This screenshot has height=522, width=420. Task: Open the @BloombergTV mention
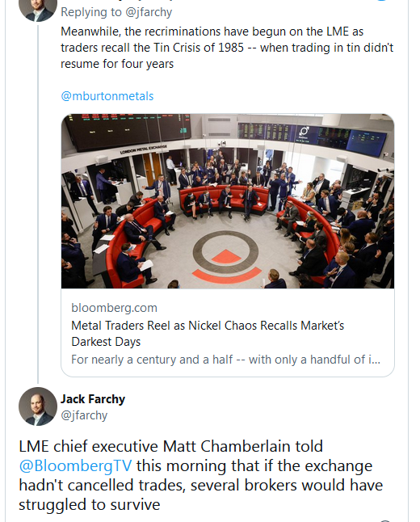(76, 465)
